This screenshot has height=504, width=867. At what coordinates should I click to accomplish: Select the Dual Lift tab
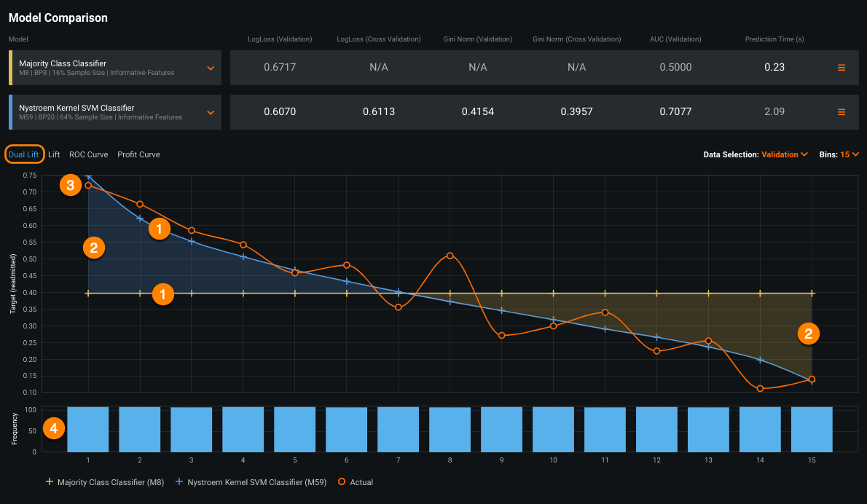pyautogui.click(x=23, y=154)
